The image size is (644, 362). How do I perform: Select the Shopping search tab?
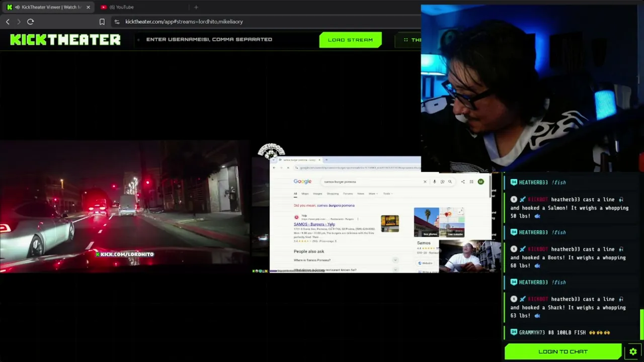[x=333, y=194]
